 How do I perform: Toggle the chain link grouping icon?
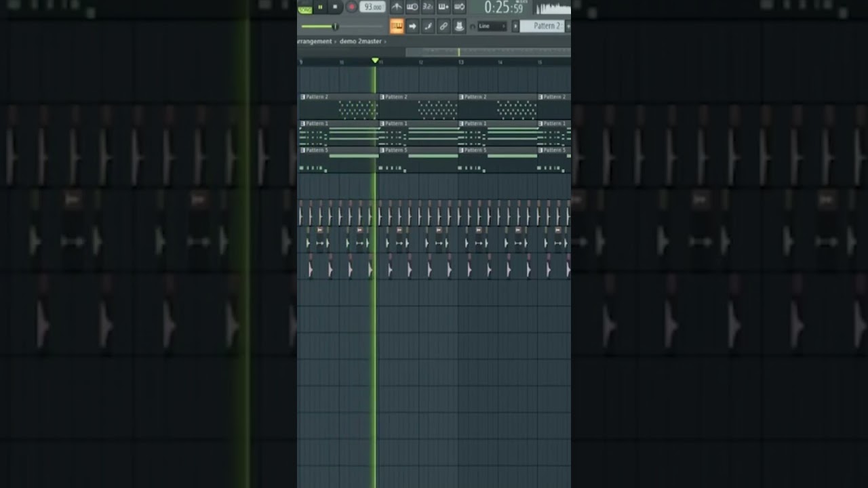(443, 26)
